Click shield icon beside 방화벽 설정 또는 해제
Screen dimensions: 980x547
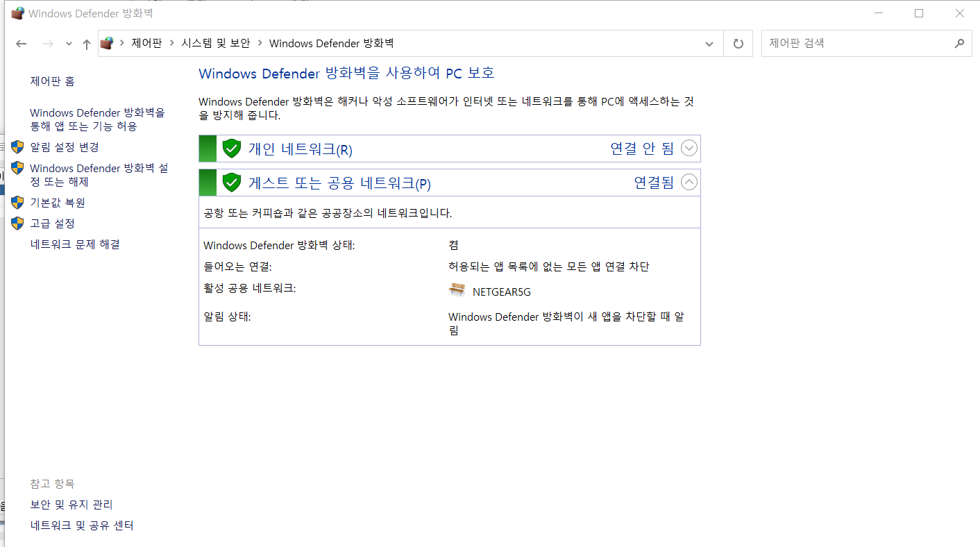tap(17, 168)
